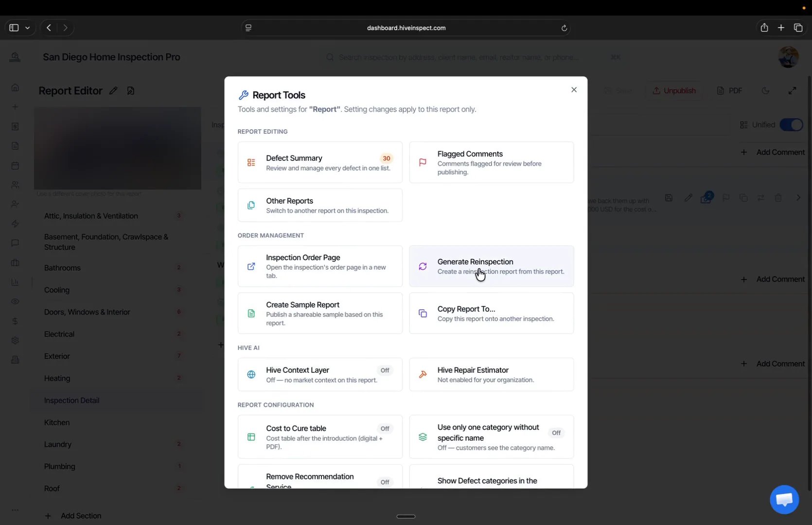Open the Flagged Comments card

click(x=491, y=162)
